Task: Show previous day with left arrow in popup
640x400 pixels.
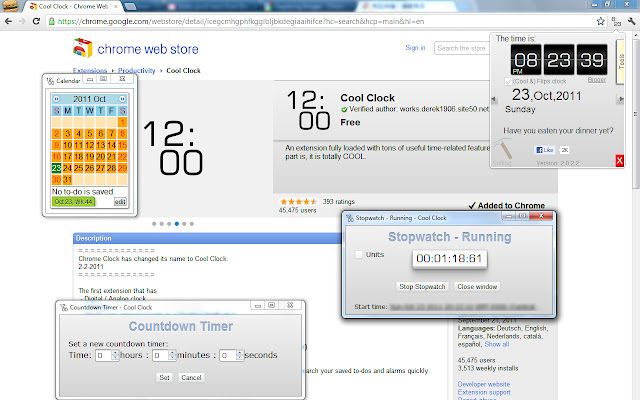Action: click(x=494, y=99)
